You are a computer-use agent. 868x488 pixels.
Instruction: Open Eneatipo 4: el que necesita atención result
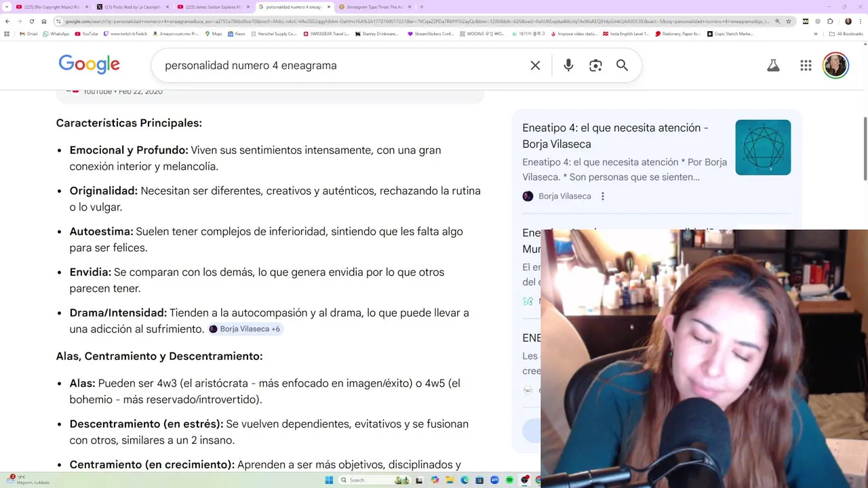tap(615, 136)
